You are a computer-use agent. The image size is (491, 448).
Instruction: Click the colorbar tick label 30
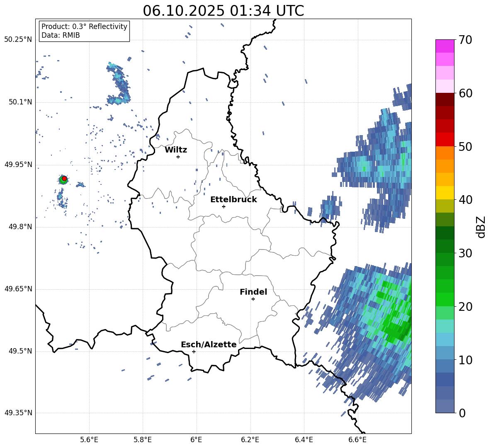tap(465, 253)
